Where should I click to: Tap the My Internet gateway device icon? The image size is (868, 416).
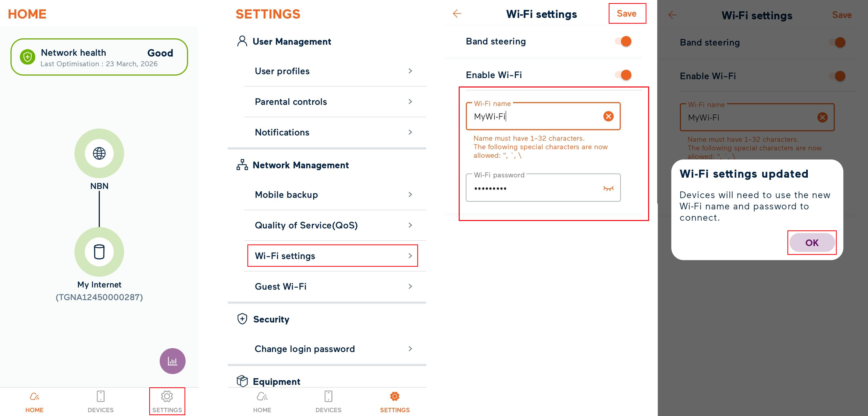(x=99, y=252)
